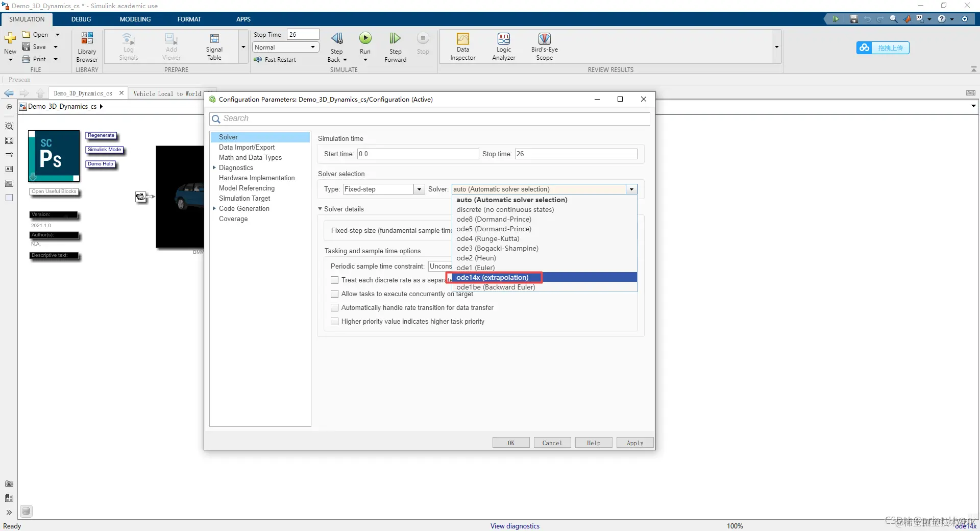Open the Signal Table

[214, 47]
